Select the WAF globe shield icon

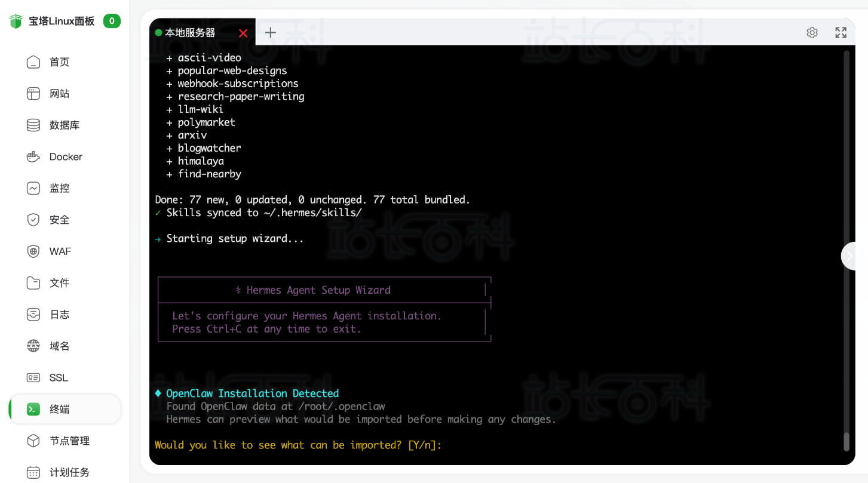(x=33, y=251)
